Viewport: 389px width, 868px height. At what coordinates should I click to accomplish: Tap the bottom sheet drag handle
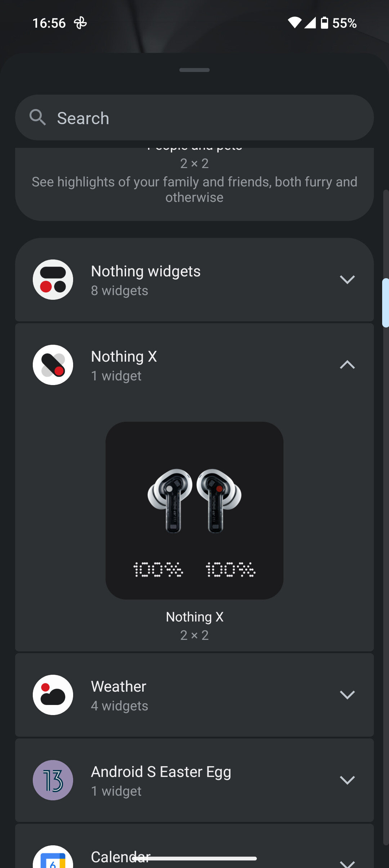[194, 70]
